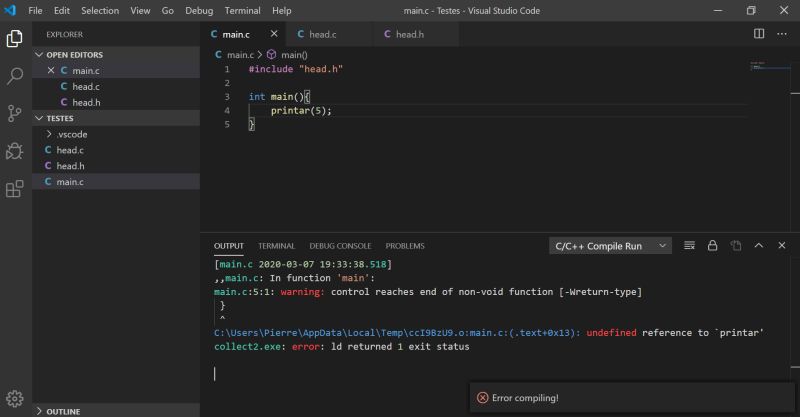Expand the Outline section
Screen dimensions: 800x417
tap(116, 411)
